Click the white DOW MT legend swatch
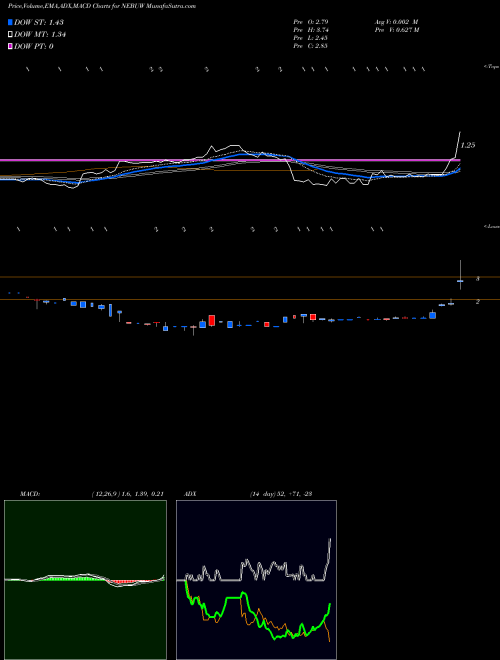The height and width of the screenshot is (660, 500). click(10, 34)
